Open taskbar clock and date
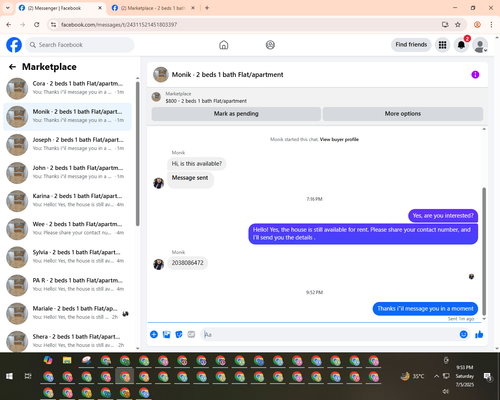The height and width of the screenshot is (400, 500). click(465, 376)
